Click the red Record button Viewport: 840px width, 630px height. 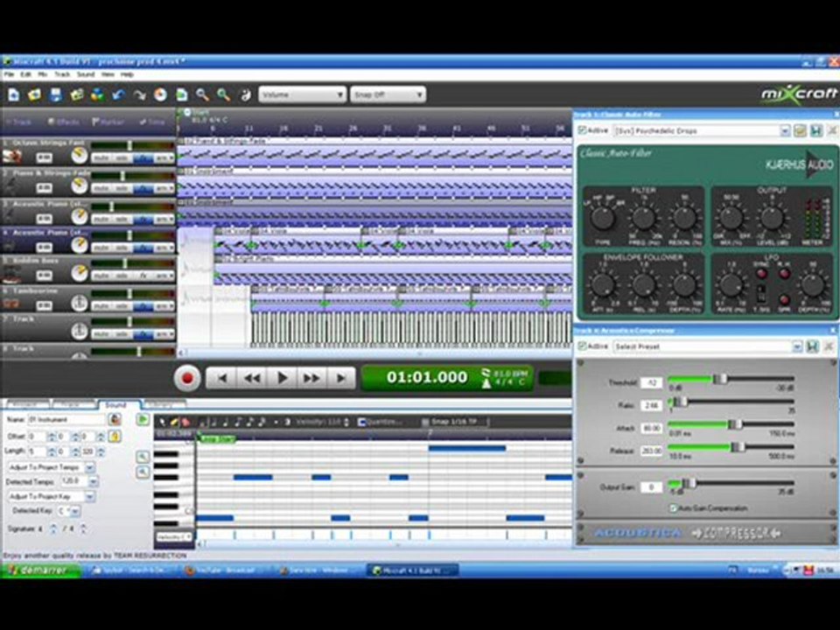tap(187, 378)
